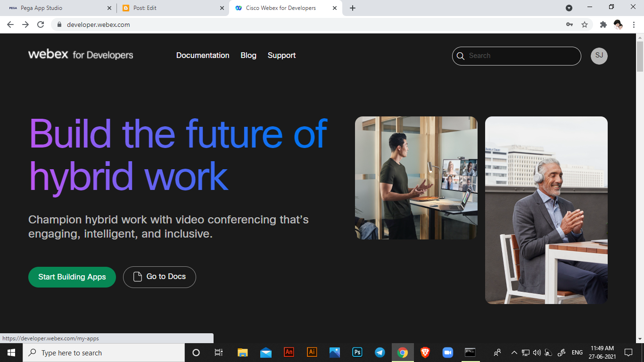Click the developer.webex.com address bar
The height and width of the screenshot is (362, 644).
tap(321, 25)
